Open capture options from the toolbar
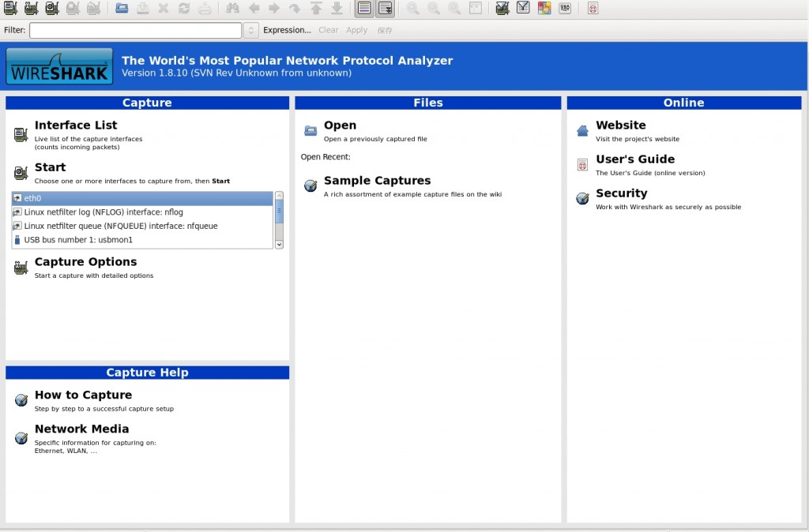This screenshot has width=809, height=532. click(x=31, y=8)
